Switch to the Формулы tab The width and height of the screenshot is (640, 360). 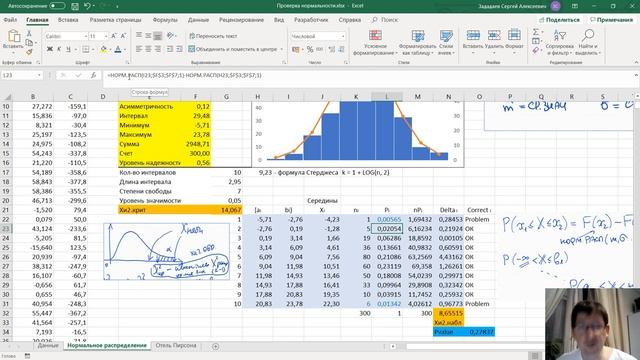[165, 20]
